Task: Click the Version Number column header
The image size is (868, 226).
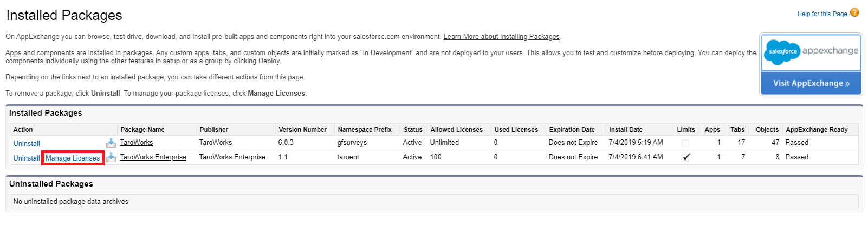Action: [x=302, y=130]
